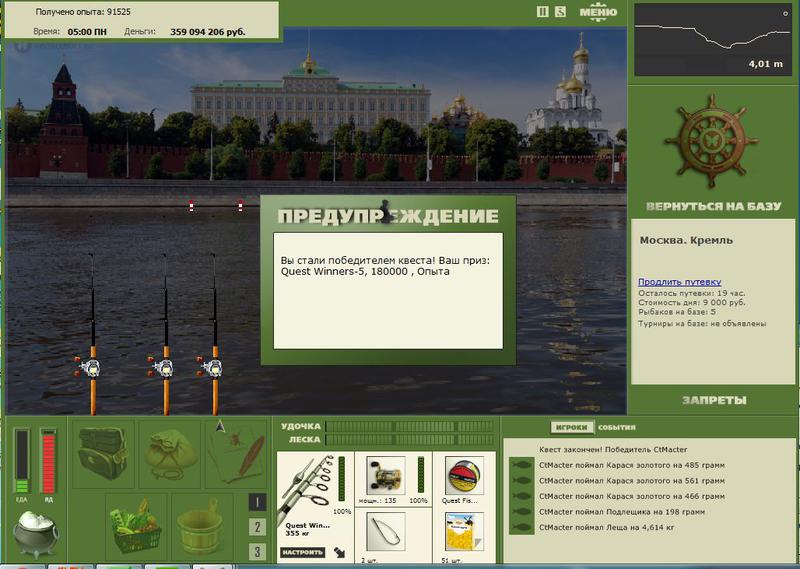This screenshot has height=569, width=800.
Task: Click 'Стоимость дня: 9 000 руб.' text
Action: tap(691, 303)
